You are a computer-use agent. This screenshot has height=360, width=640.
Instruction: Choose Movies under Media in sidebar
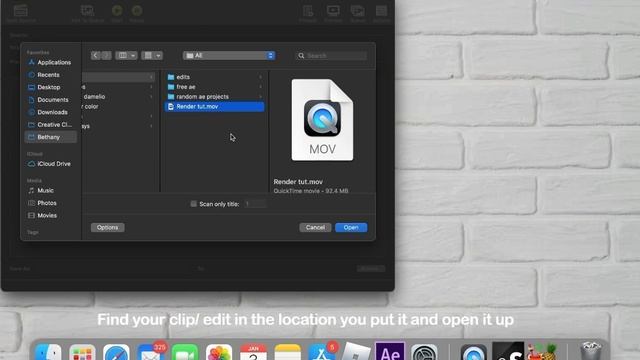[x=42, y=216]
